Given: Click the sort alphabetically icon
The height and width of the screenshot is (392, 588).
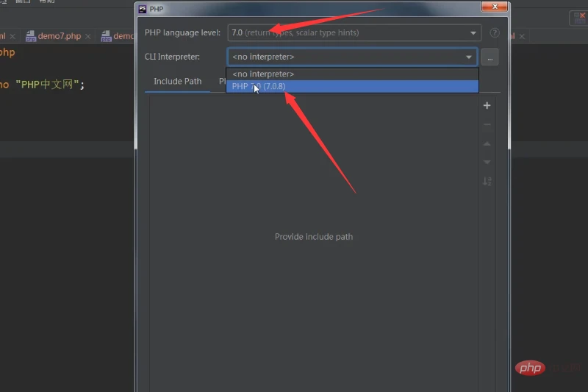Looking at the screenshot, I should coord(487,181).
